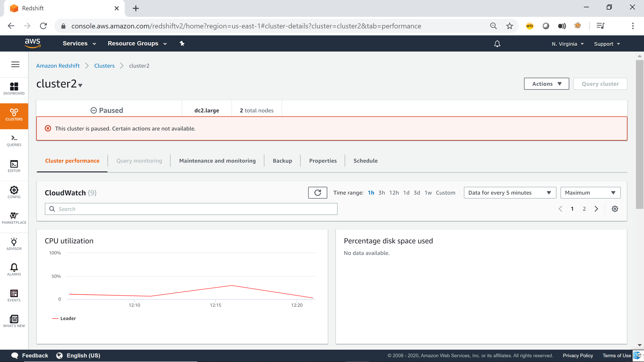
Task: Open CloudWatch preferences gear icon
Action: click(x=615, y=209)
